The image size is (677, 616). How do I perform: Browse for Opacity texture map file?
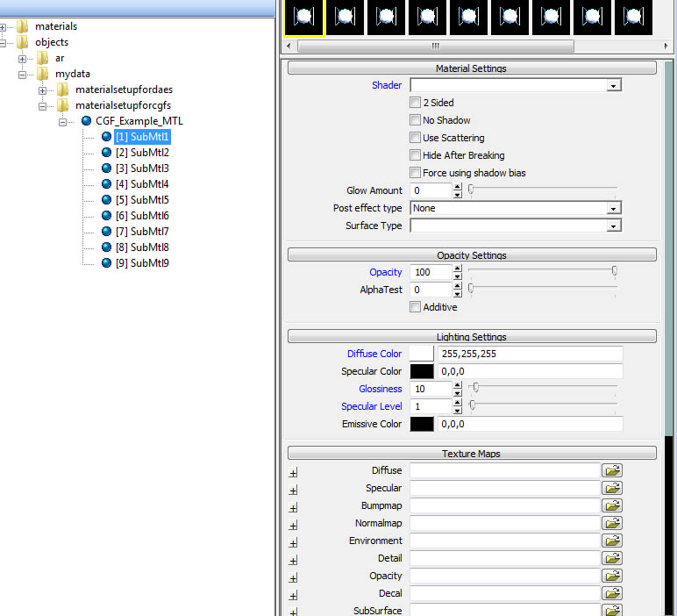click(612, 576)
